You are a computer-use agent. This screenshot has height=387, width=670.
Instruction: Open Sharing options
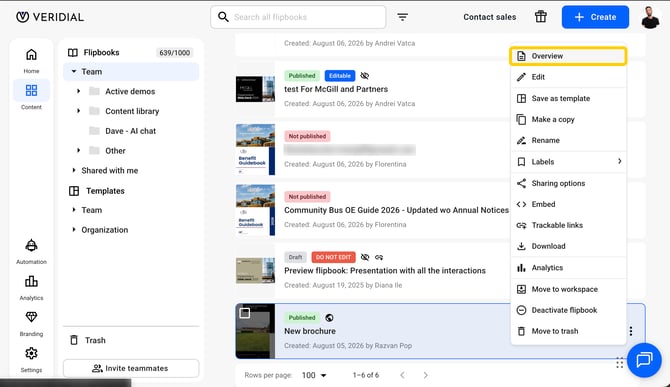point(568,183)
